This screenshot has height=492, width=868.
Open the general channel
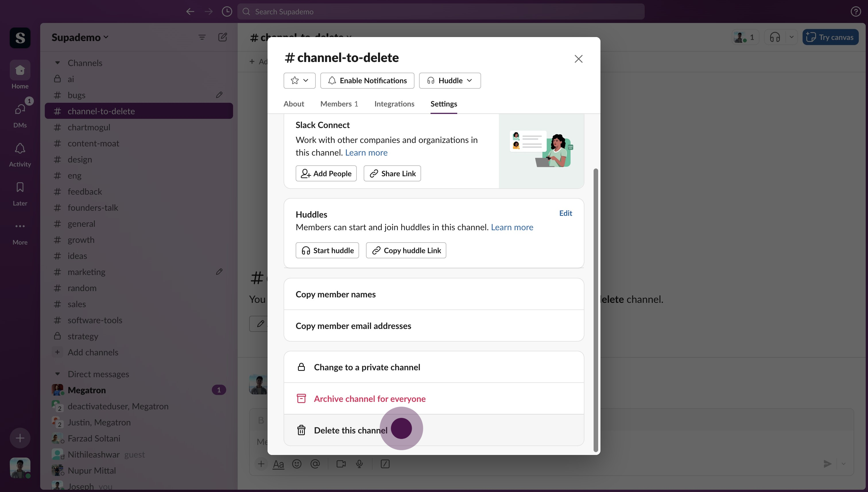139,224
